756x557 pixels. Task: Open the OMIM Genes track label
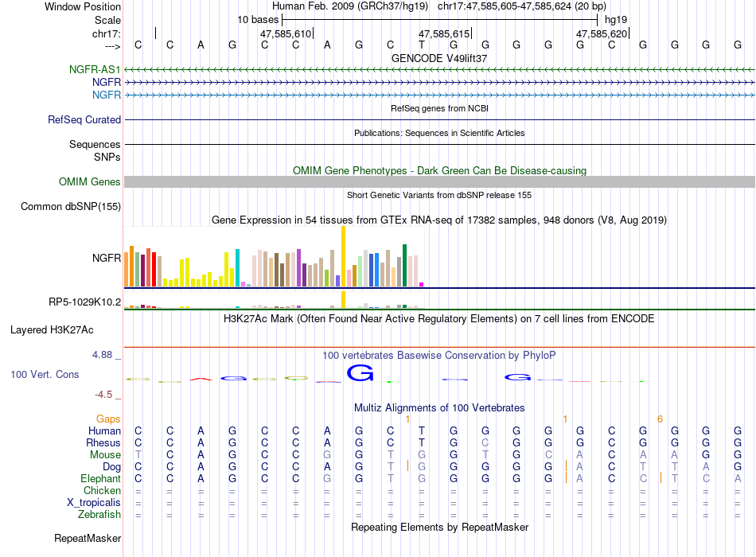pyautogui.click(x=89, y=181)
